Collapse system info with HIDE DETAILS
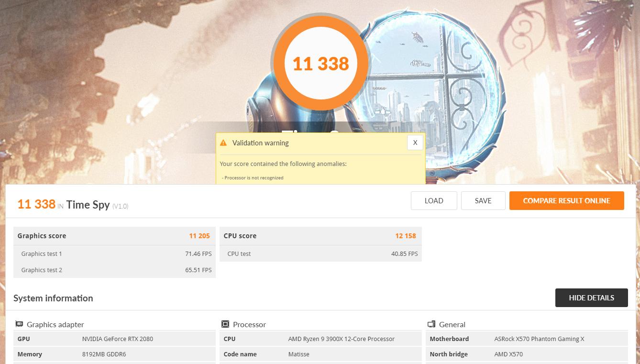The width and height of the screenshot is (640, 364). pos(592,298)
